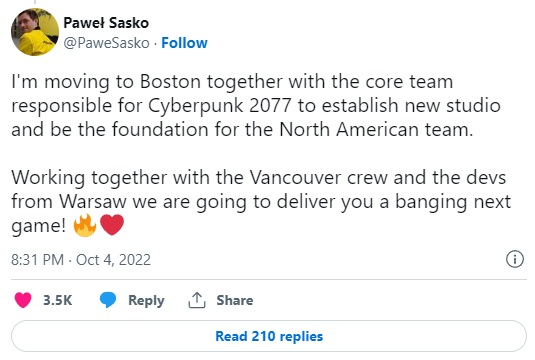
Task: Click the Share label
Action: point(235,300)
